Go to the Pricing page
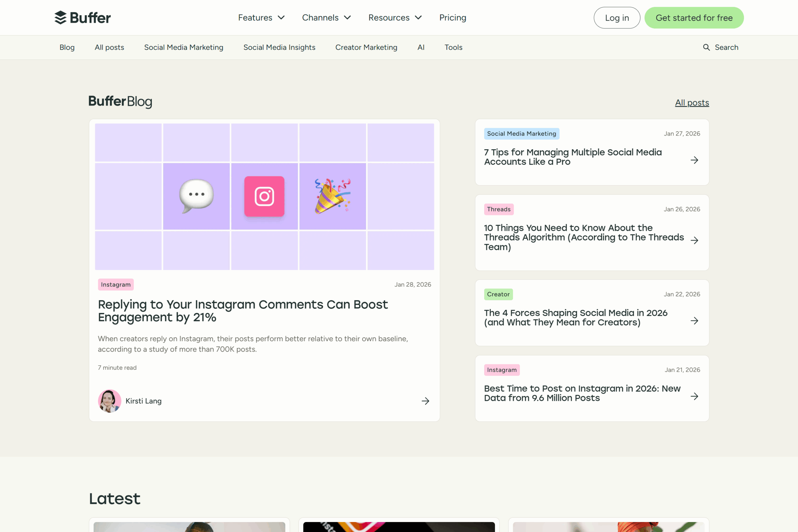798x532 pixels. tap(452, 18)
